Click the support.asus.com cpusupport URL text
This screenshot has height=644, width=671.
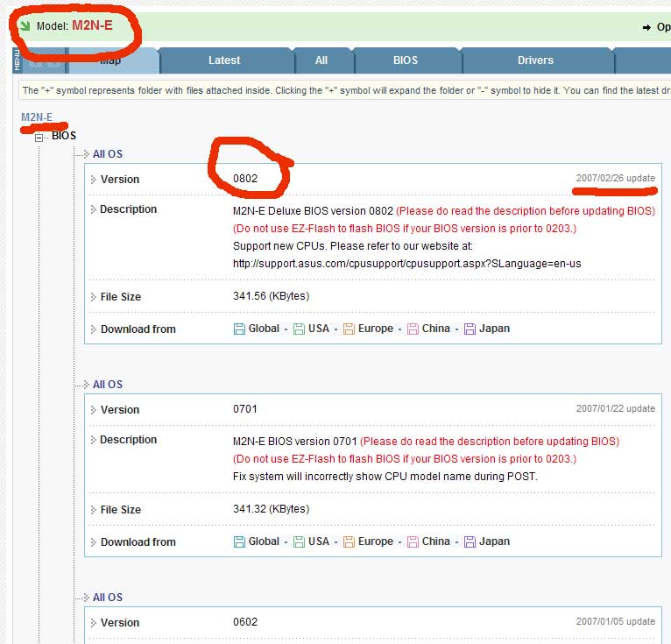tap(407, 264)
